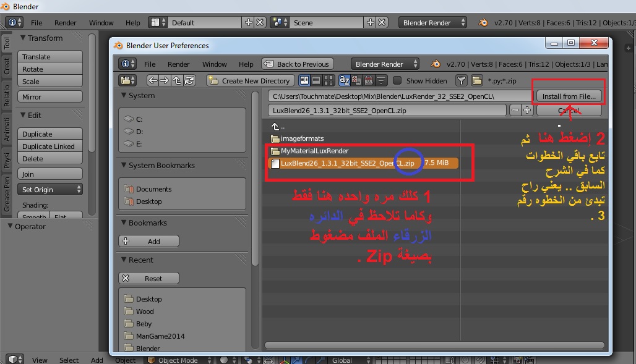
Task: Open Render menu in Preferences window
Action: pos(178,64)
